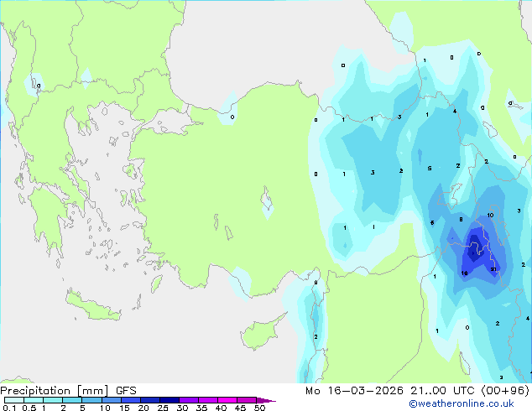Click the 'Precipitation [mm] GFS' title text
The image size is (532, 411).
click(68, 391)
